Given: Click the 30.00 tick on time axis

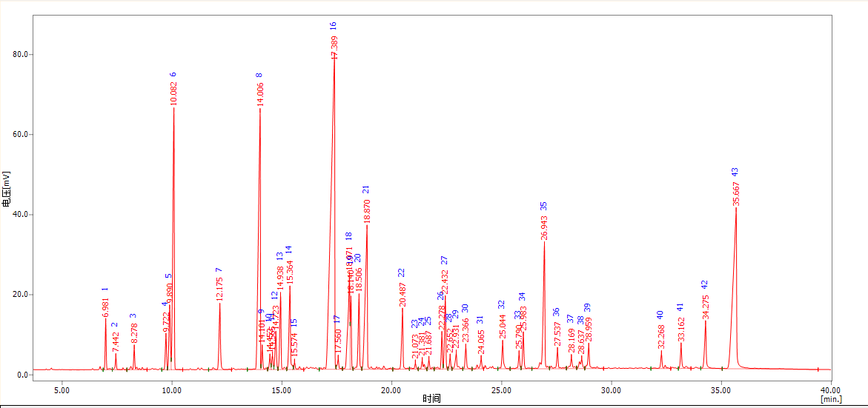Looking at the screenshot, I should 611,389.
